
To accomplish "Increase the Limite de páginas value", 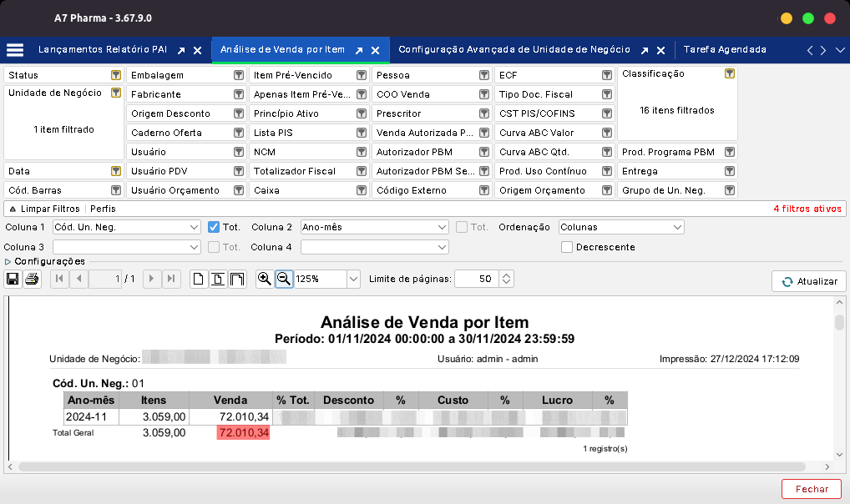I will click(505, 276).
